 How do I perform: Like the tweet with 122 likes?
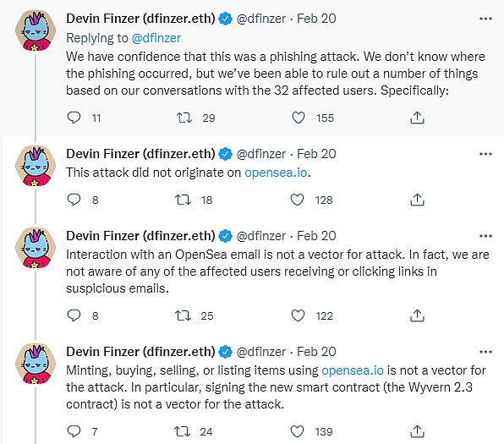tap(298, 315)
